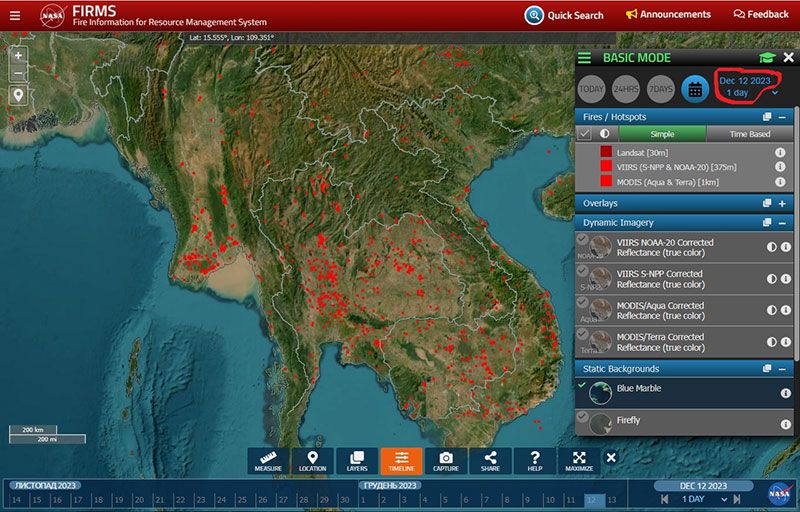This screenshot has width=800, height=512.
Task: Open the Help tool
Action: 535,462
